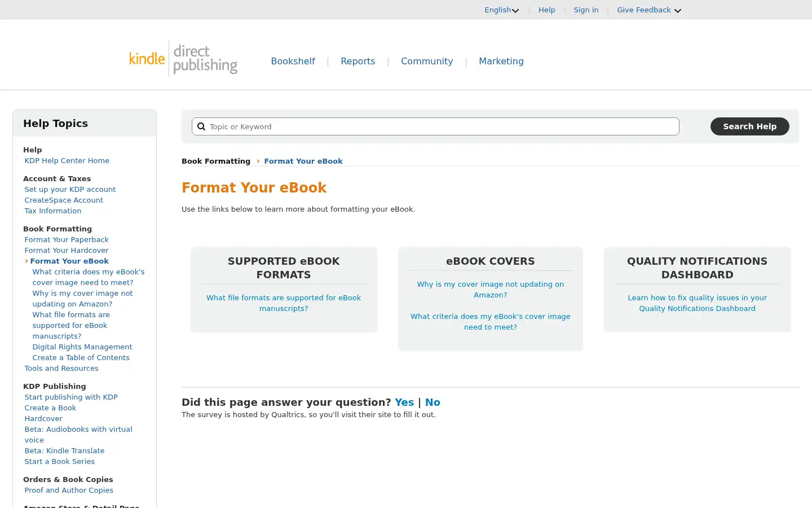812x508 pixels.
Task: Open the Reports menu item
Action: (x=358, y=61)
